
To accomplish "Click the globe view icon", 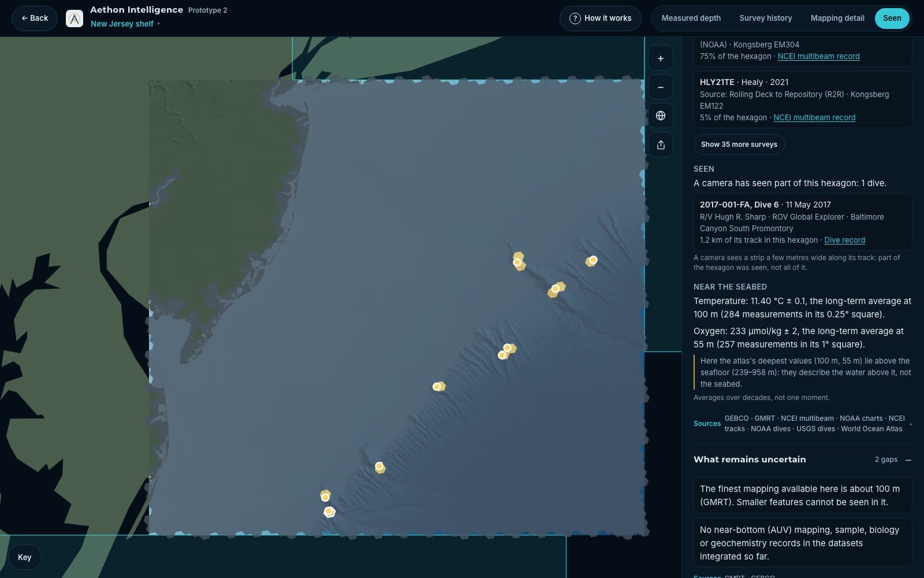I will coord(661,116).
